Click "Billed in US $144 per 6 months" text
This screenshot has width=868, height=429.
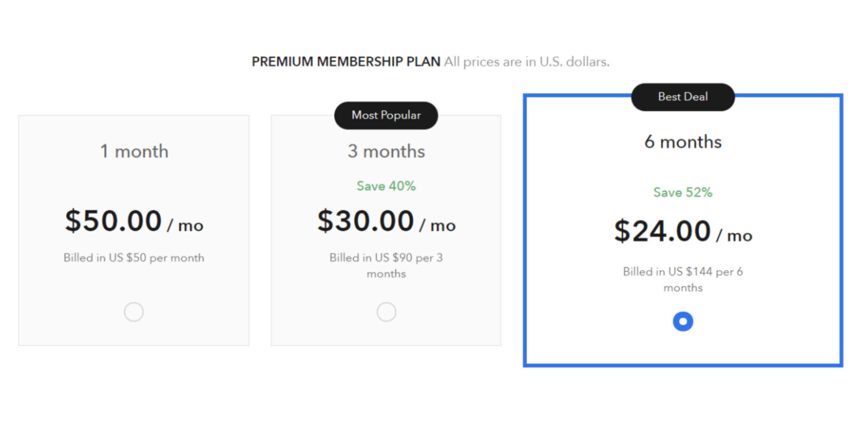click(x=683, y=279)
